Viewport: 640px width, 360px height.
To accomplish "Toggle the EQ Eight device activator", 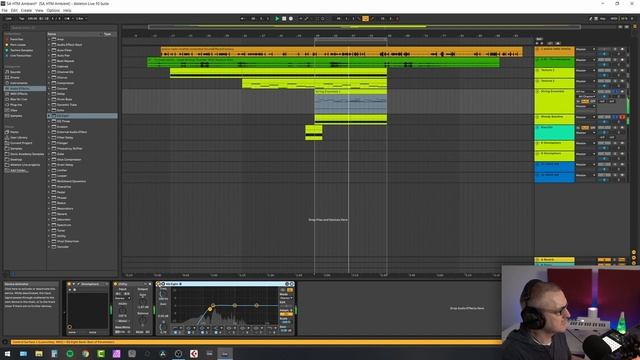I will click(x=159, y=284).
